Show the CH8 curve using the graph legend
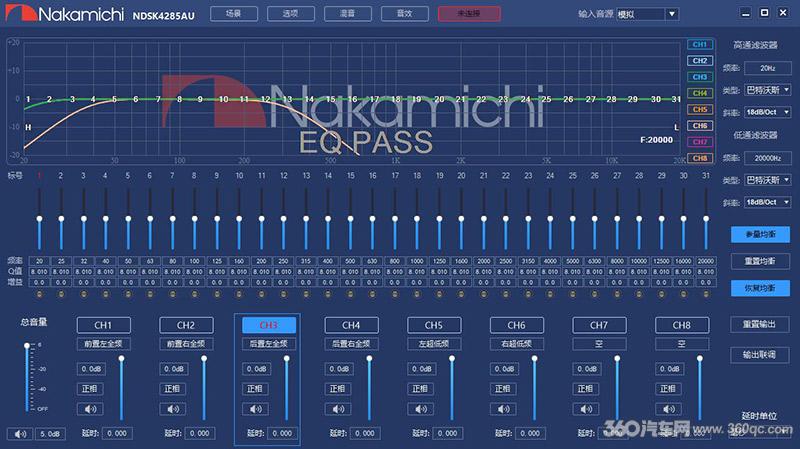 click(x=700, y=158)
